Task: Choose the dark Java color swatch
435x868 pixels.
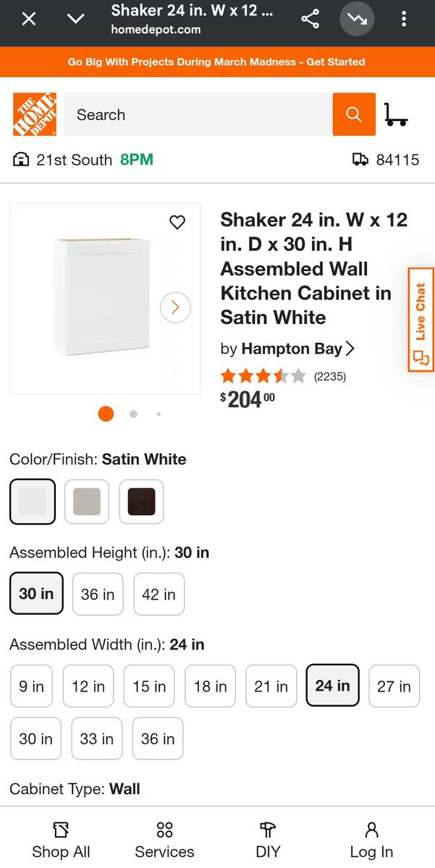Action: (x=141, y=501)
